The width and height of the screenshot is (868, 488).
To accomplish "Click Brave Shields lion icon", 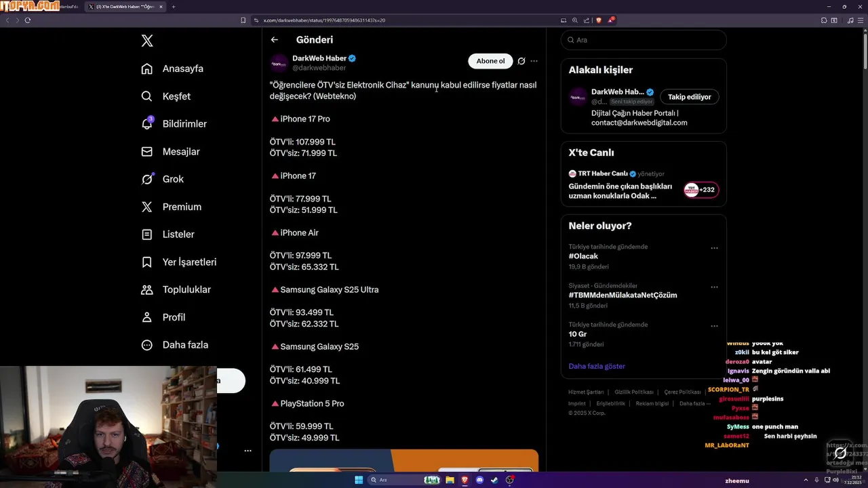I will click(599, 20).
